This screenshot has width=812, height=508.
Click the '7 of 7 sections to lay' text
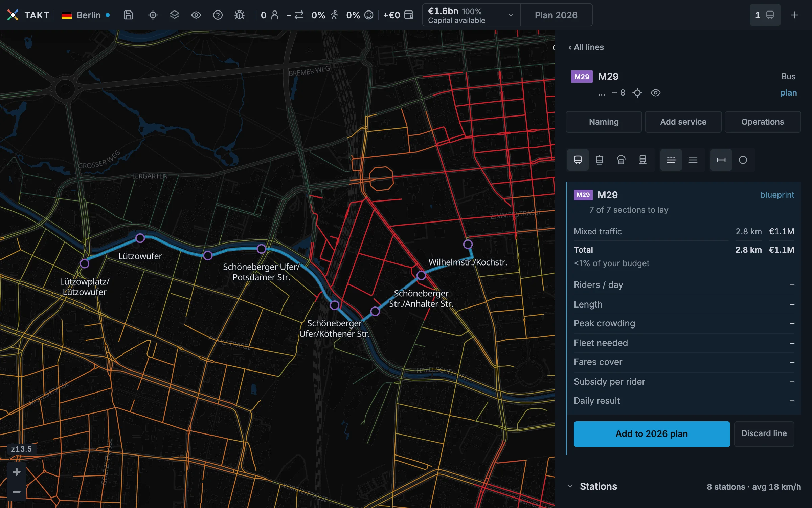629,210
